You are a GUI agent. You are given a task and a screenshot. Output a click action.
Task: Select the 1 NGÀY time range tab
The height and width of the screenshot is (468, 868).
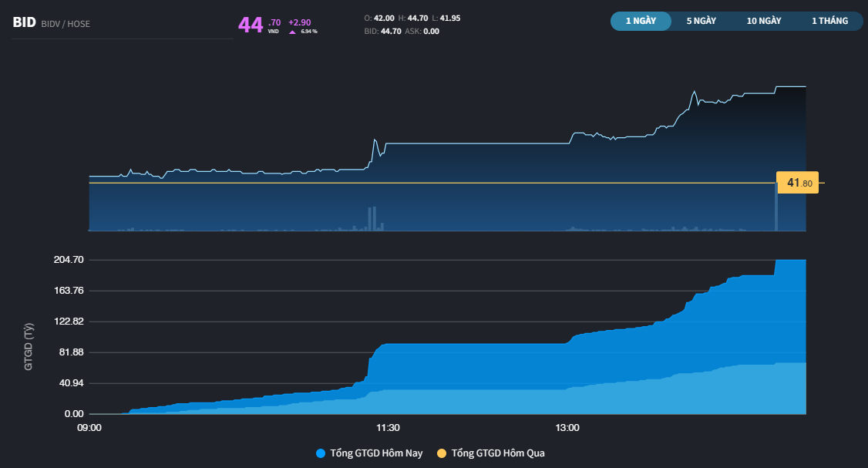(641, 21)
